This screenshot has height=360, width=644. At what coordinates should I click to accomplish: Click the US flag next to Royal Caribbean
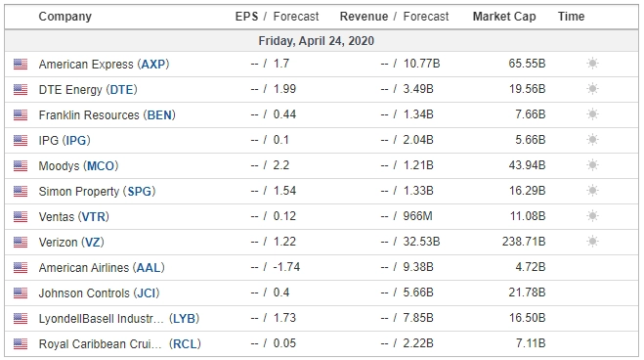[21, 344]
